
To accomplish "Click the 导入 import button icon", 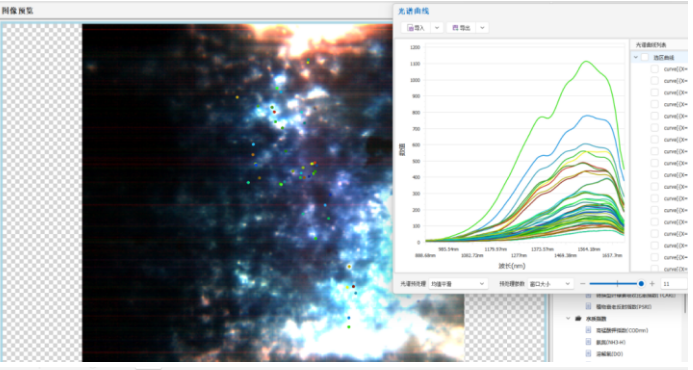I will click(x=410, y=28).
